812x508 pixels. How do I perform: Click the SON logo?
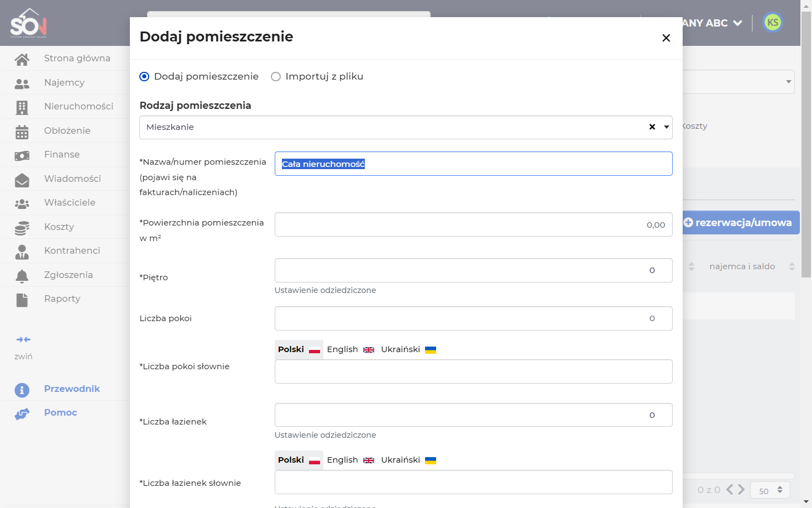29,23
